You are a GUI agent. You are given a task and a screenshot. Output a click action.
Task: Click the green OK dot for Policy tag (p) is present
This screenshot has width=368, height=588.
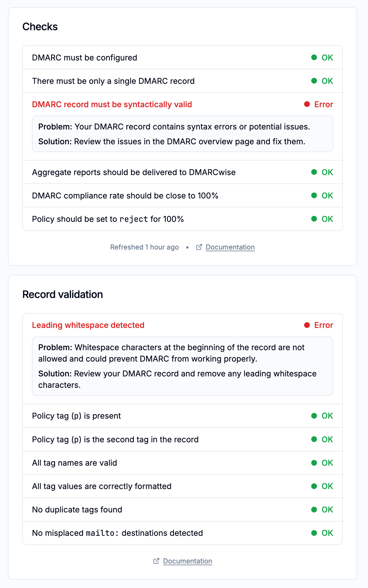(314, 416)
